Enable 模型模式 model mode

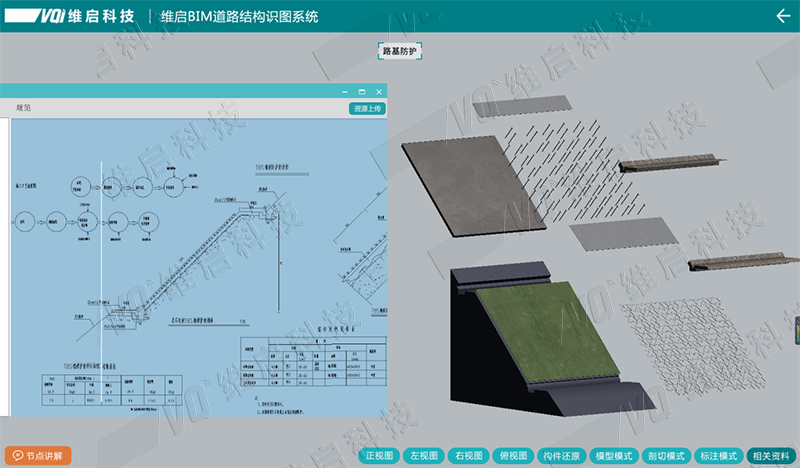pyautogui.click(x=614, y=456)
